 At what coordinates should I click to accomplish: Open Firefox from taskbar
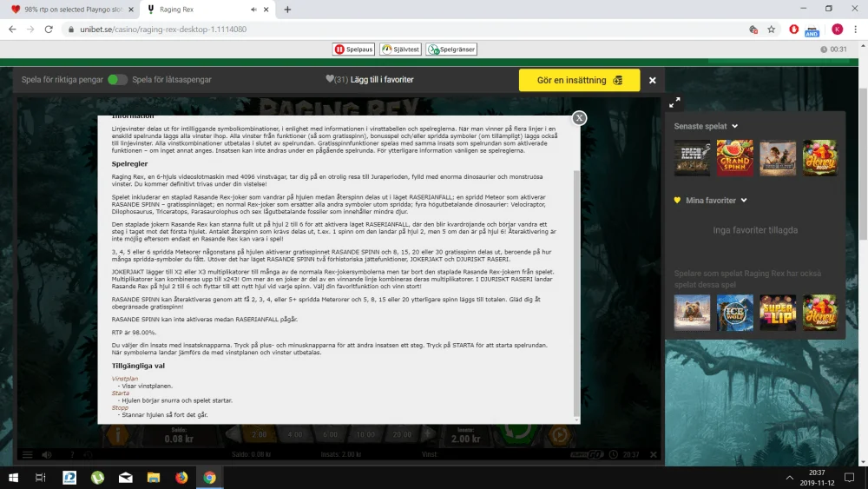pyautogui.click(x=181, y=478)
